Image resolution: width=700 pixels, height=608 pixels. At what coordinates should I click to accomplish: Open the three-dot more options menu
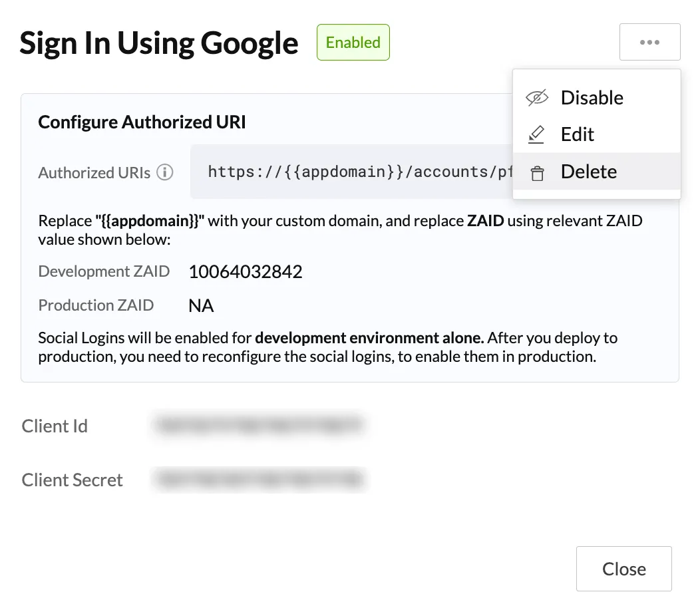pyautogui.click(x=649, y=42)
